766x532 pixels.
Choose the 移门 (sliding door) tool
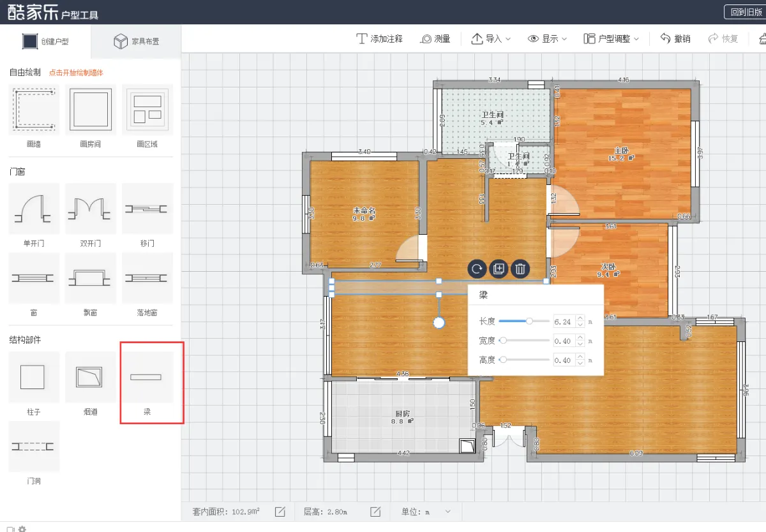tap(147, 209)
